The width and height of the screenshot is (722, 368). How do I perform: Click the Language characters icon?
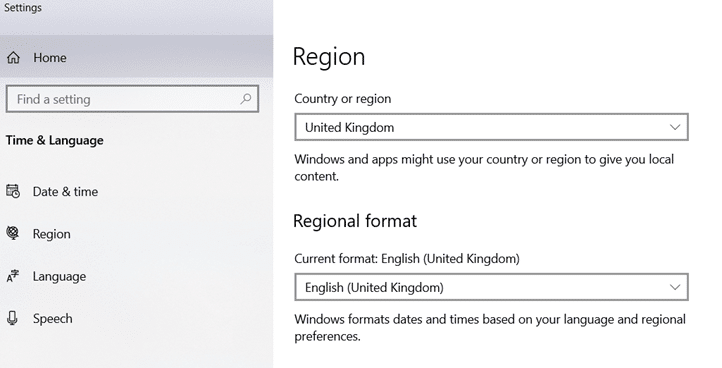click(13, 276)
